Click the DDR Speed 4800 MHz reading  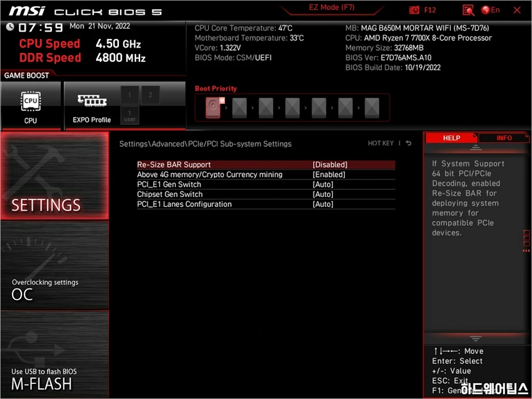83,58
